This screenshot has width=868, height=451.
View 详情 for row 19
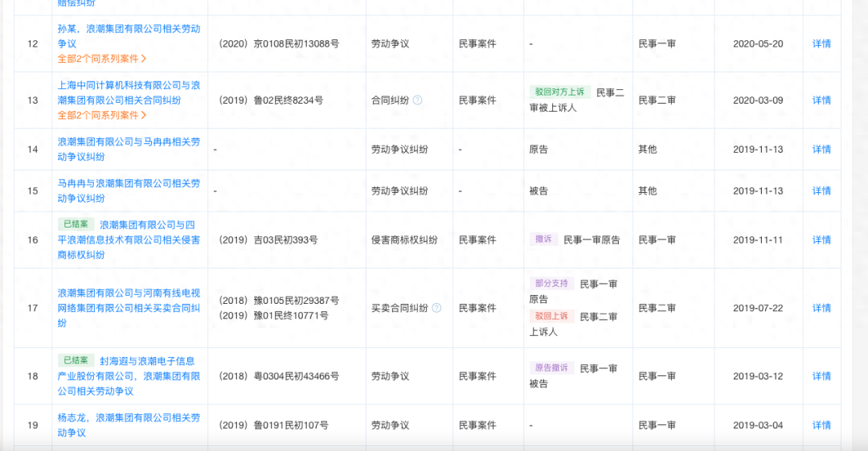click(821, 425)
